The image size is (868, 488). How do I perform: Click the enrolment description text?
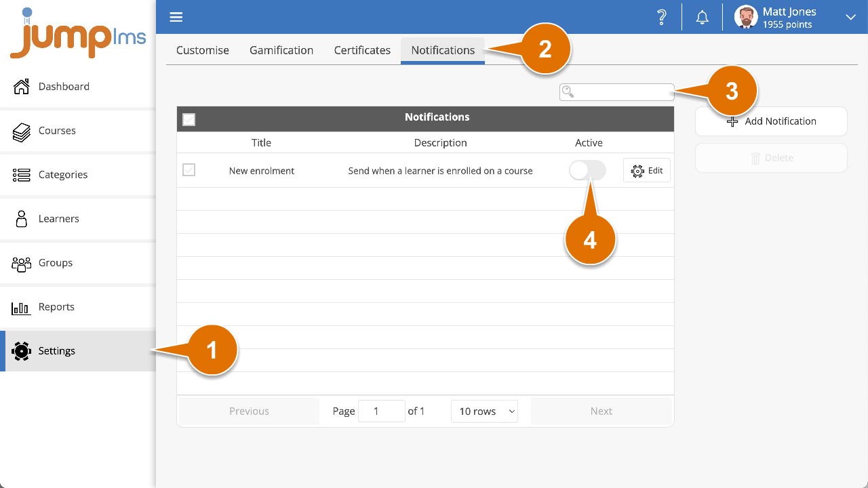(x=441, y=171)
